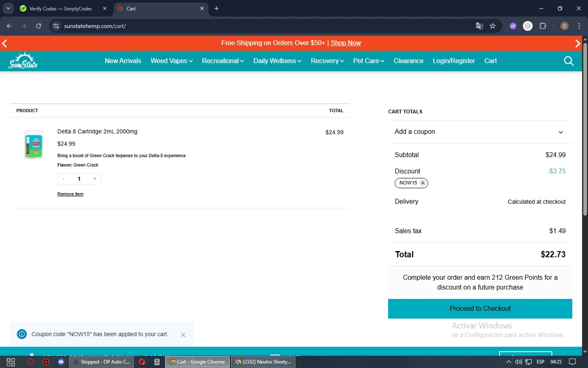This screenshot has width=588, height=368.
Task: Open the tab search dropdown arrow
Action: tap(8, 8)
